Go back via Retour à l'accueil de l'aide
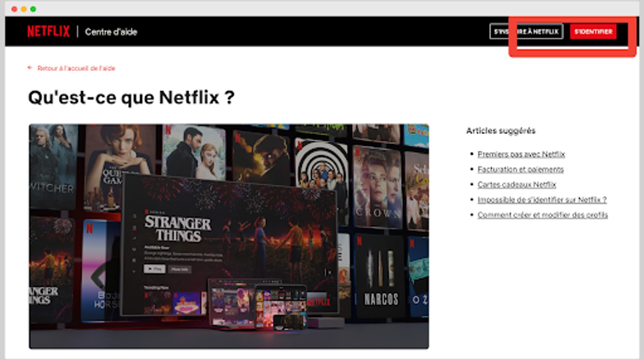This screenshot has height=360, width=644. 76,68
